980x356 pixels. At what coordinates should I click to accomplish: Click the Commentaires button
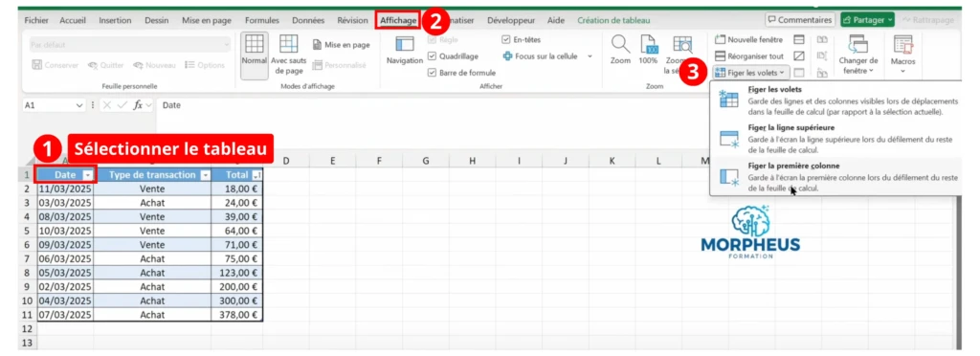point(801,20)
